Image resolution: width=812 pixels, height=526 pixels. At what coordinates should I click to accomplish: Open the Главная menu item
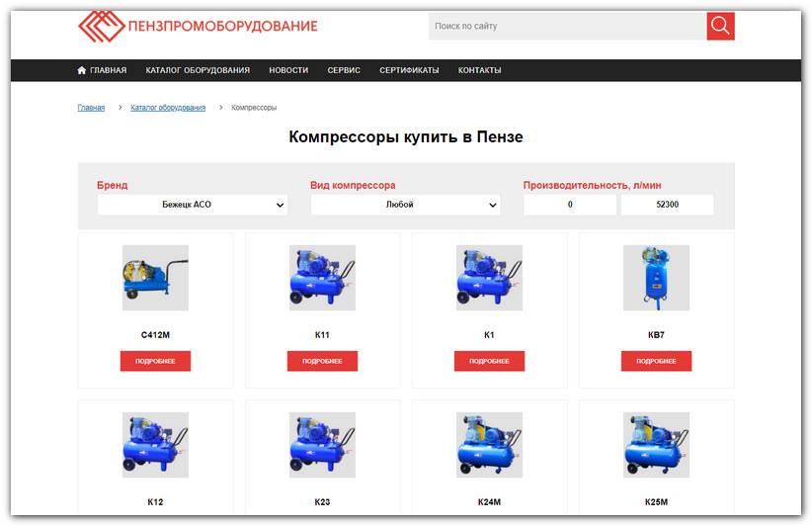point(109,70)
